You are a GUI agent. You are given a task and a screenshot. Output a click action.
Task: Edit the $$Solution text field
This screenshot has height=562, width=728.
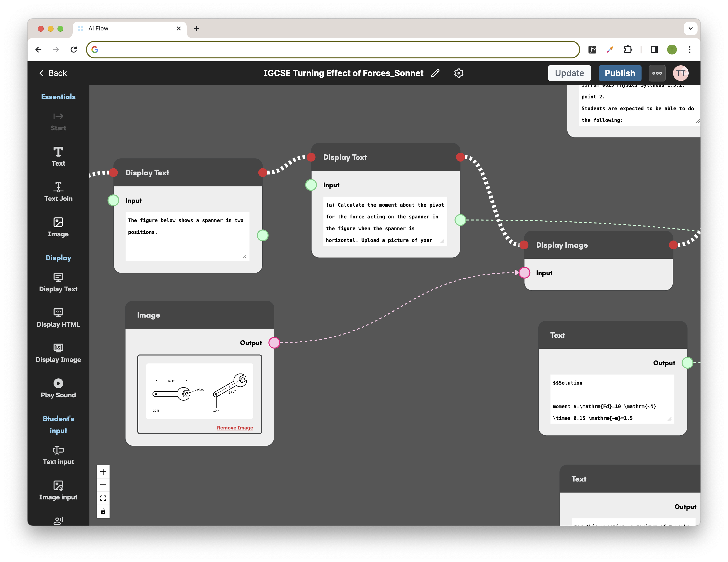[612, 399]
